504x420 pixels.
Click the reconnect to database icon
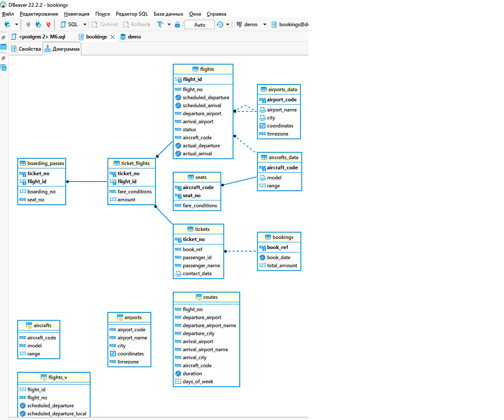tap(38, 24)
